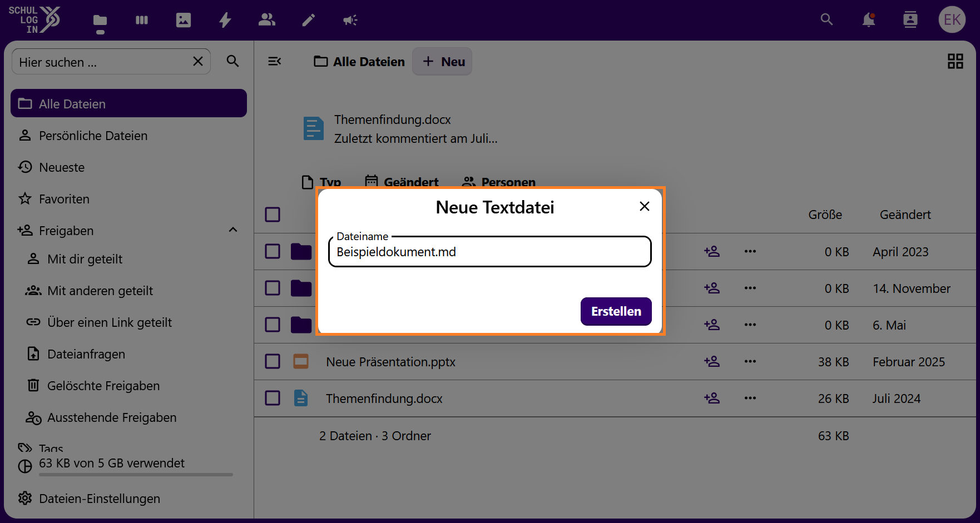This screenshot has height=523, width=980.
Task: Click the Erstellen button
Action: 616,311
